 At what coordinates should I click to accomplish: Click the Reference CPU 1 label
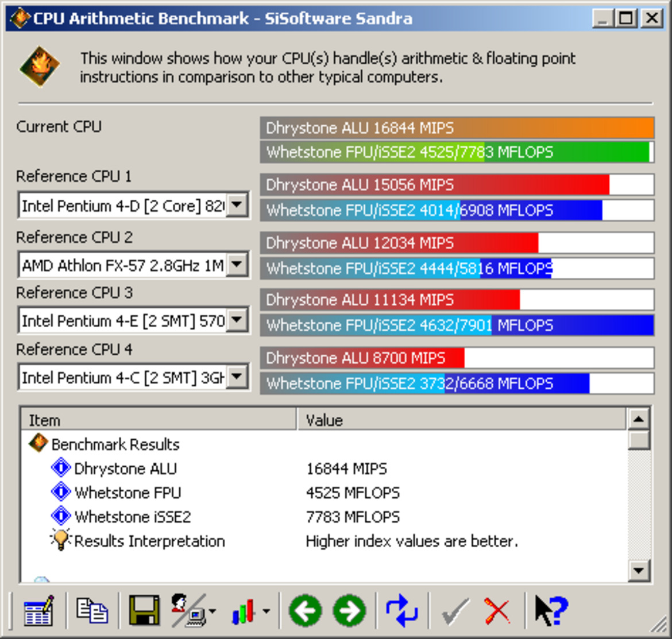coord(74,176)
